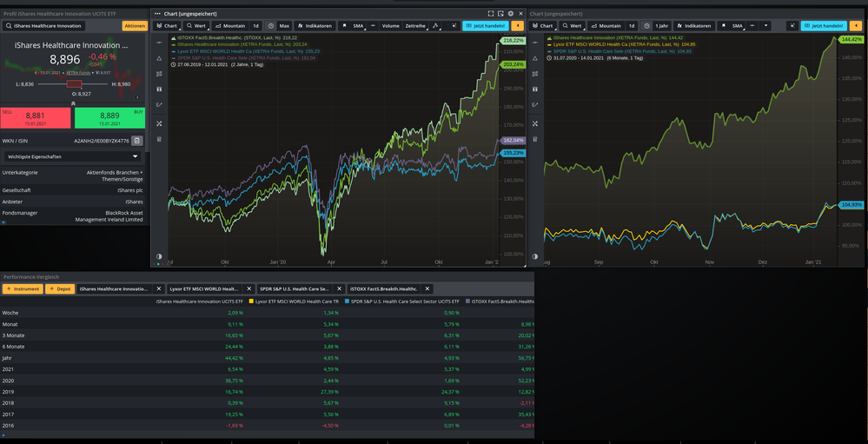
Task: Toggle the horizontal line button beside SMA left chart
Action: click(373, 25)
